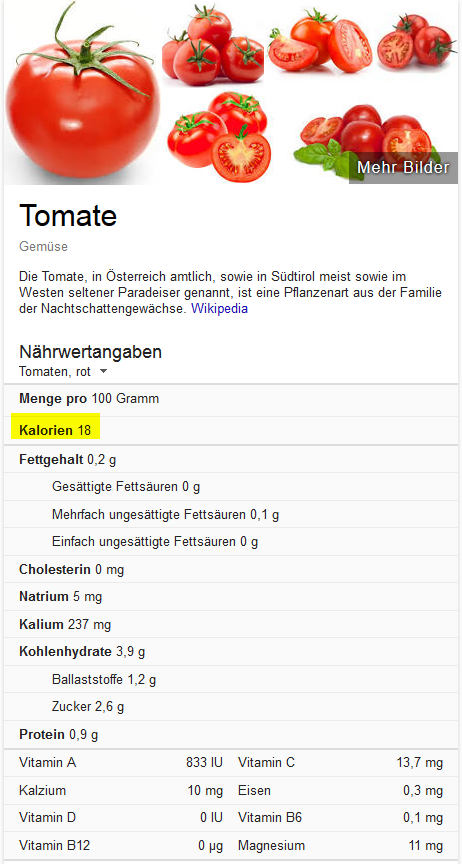Viewport: 462px width, 864px height.
Task: Click the Tomate heading
Action: pos(68,215)
